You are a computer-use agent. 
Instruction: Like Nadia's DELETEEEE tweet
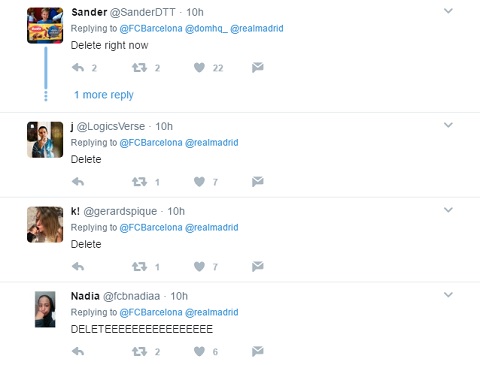[x=199, y=351]
